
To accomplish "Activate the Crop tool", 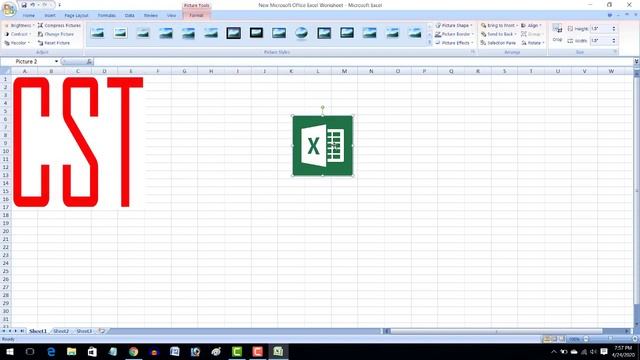I will pos(557,33).
